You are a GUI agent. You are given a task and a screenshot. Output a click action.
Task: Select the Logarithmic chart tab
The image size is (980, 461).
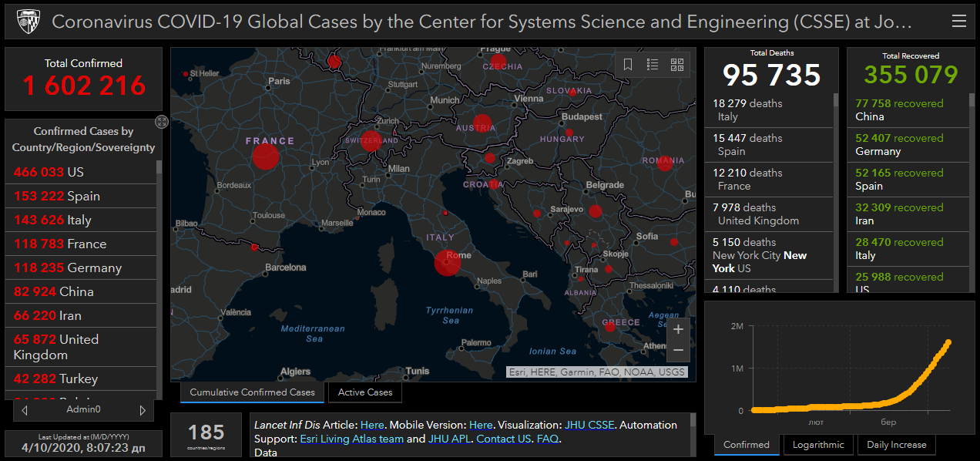coord(819,445)
